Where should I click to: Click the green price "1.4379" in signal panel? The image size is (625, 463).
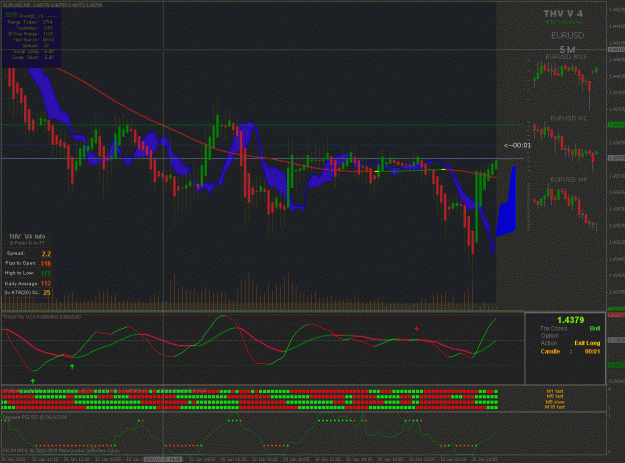point(570,320)
